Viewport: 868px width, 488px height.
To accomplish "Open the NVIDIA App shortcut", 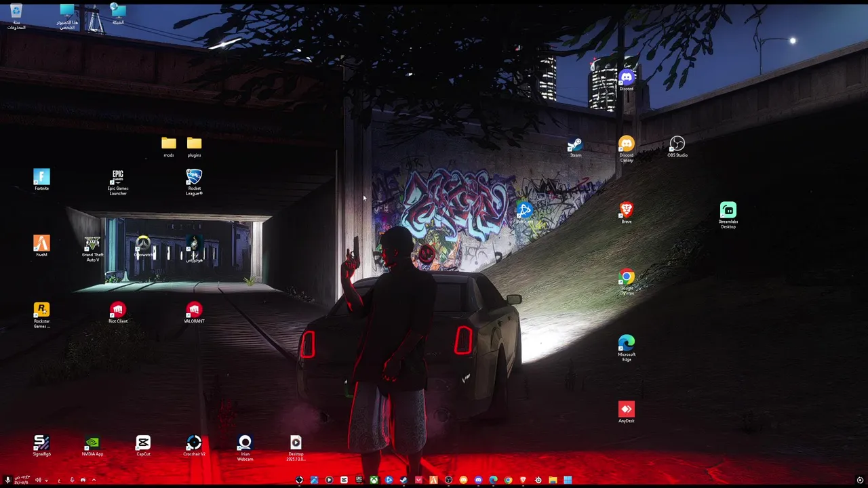I will tap(93, 445).
